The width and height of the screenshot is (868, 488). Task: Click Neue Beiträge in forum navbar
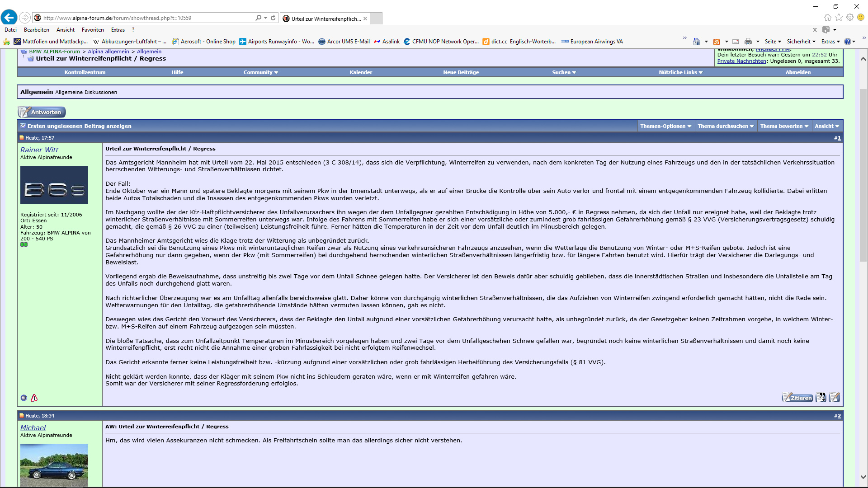click(x=461, y=72)
